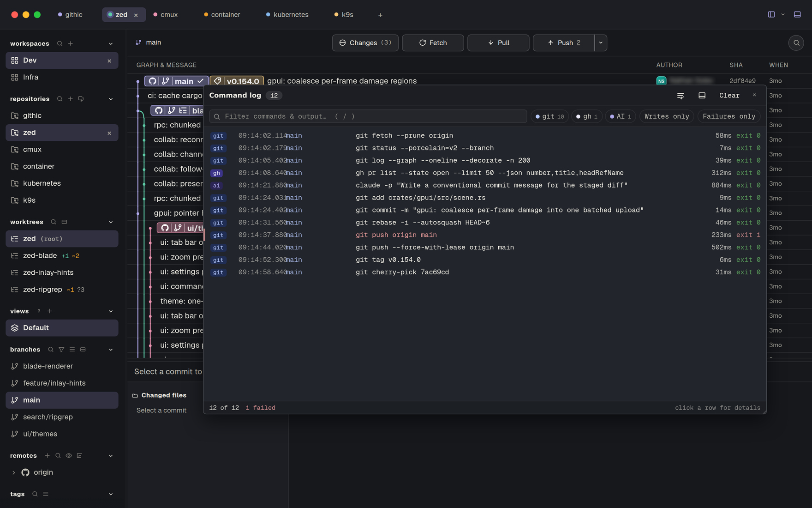Change Command log panel layout icon
The height and width of the screenshot is (508, 812).
tap(702, 96)
